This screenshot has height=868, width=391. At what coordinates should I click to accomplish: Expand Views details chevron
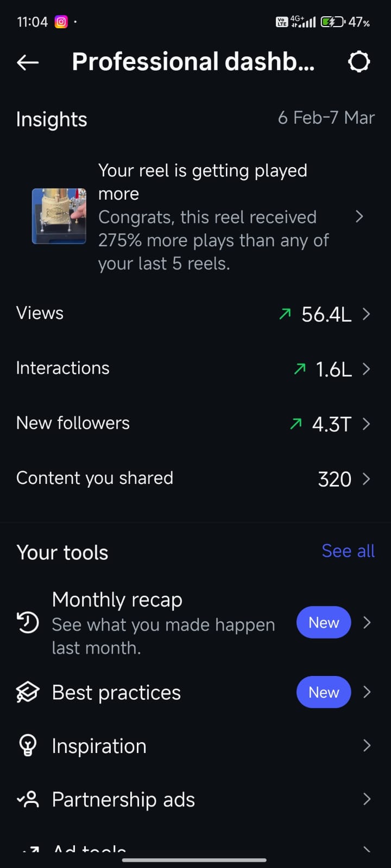pos(367,314)
